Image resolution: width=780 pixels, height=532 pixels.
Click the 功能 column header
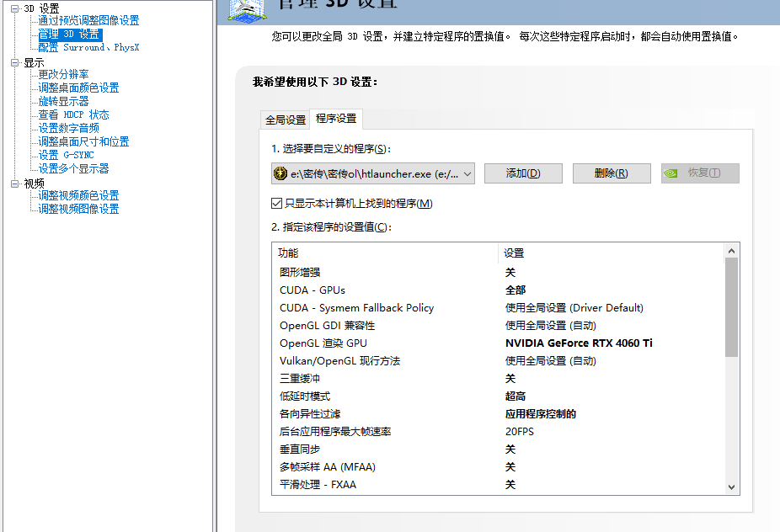(385, 253)
